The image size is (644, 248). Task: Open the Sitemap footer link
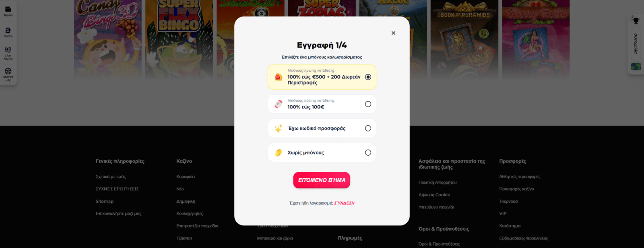point(105,201)
